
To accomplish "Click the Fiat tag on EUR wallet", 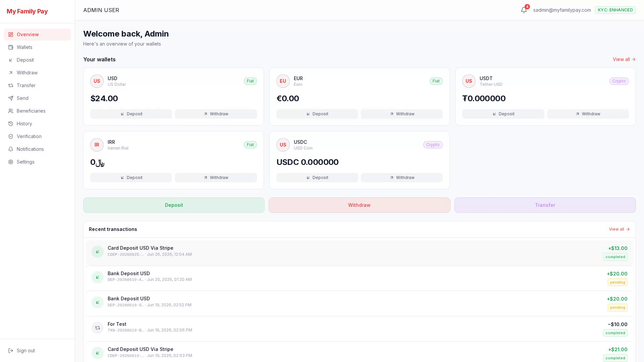I will [x=436, y=81].
